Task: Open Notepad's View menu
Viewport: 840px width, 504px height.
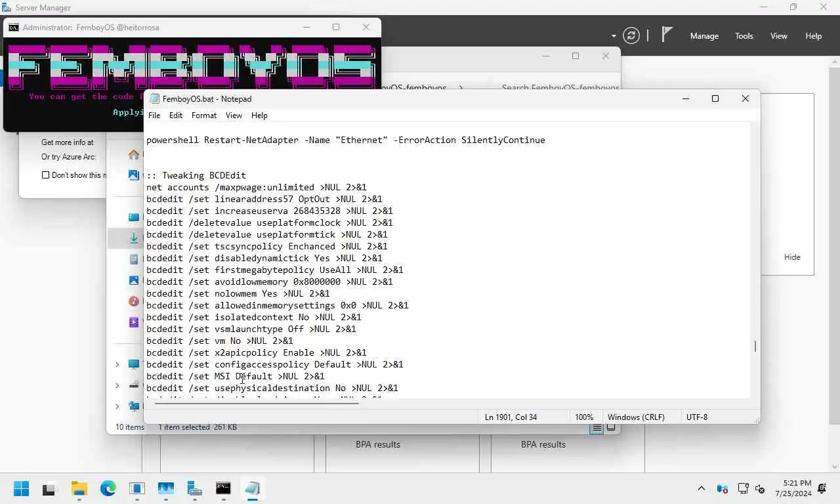Action: pyautogui.click(x=234, y=115)
